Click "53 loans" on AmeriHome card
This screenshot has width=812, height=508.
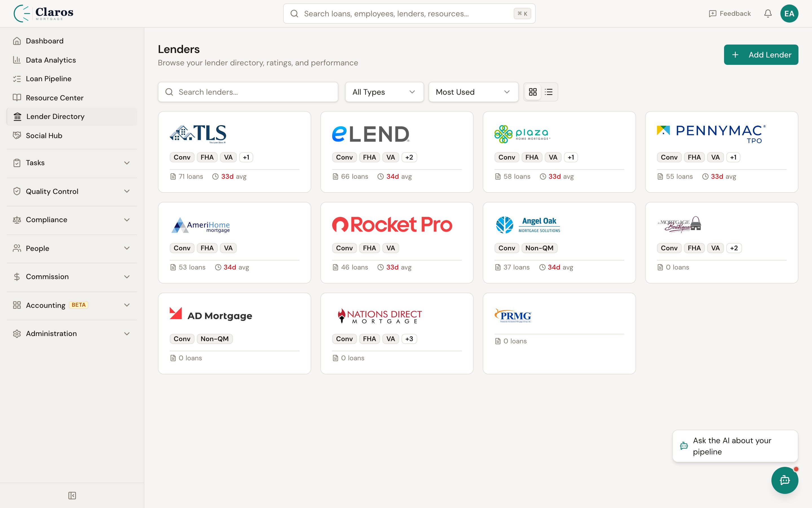(188, 267)
